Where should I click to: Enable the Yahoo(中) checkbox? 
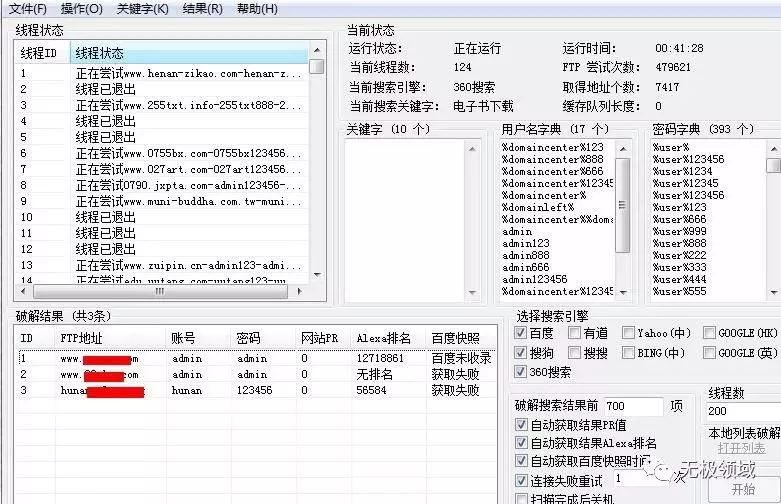coord(629,333)
